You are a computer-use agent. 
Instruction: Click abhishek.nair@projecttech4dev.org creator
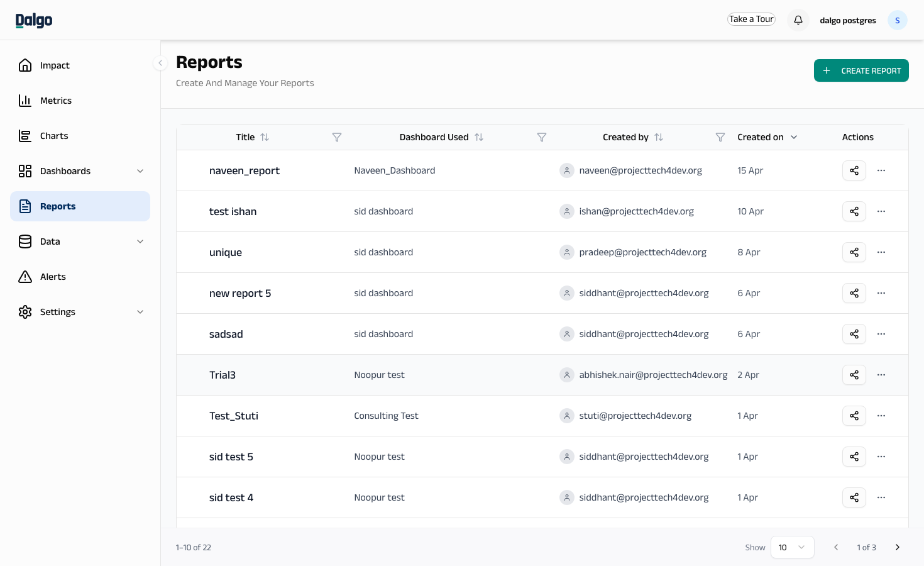pyautogui.click(x=653, y=375)
